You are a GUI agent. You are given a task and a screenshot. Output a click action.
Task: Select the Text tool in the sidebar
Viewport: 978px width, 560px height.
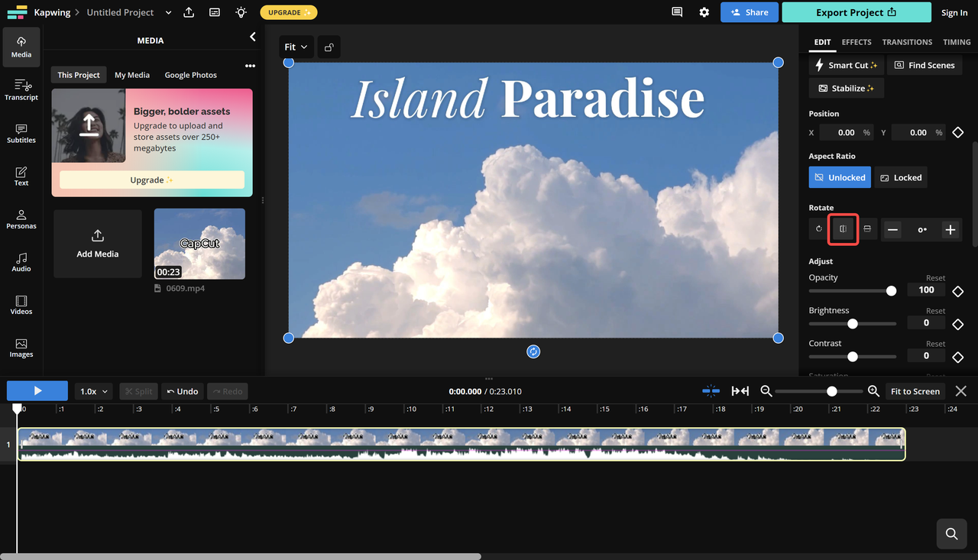point(21,176)
